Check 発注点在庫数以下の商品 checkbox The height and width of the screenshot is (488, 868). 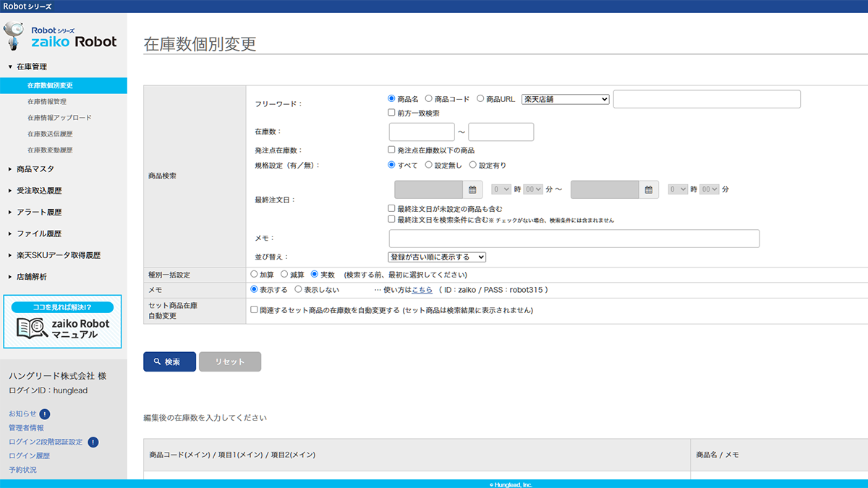(392, 150)
